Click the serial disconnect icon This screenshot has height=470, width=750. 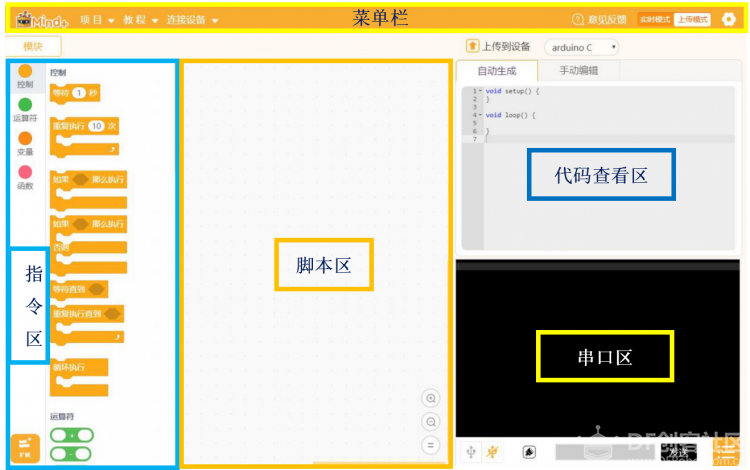click(x=492, y=453)
